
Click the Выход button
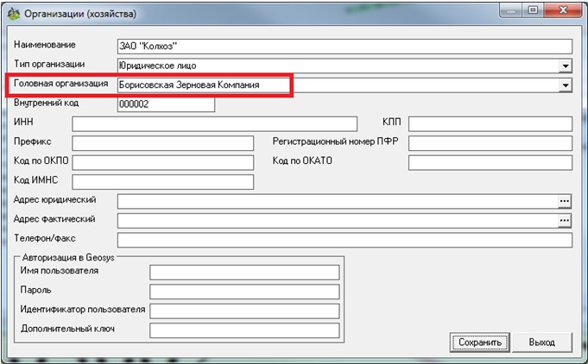point(541,342)
